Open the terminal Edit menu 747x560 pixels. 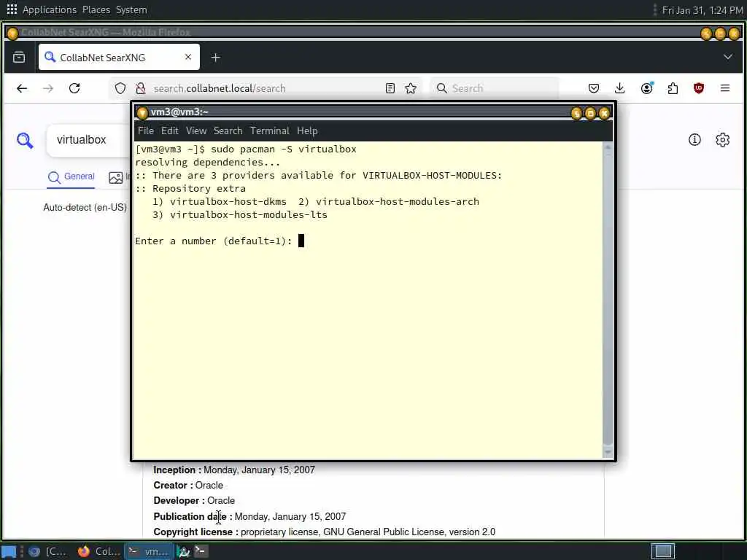coord(169,131)
